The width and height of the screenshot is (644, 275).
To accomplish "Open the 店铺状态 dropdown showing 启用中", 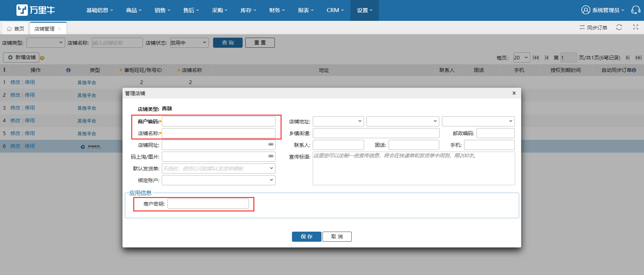I will click(189, 43).
